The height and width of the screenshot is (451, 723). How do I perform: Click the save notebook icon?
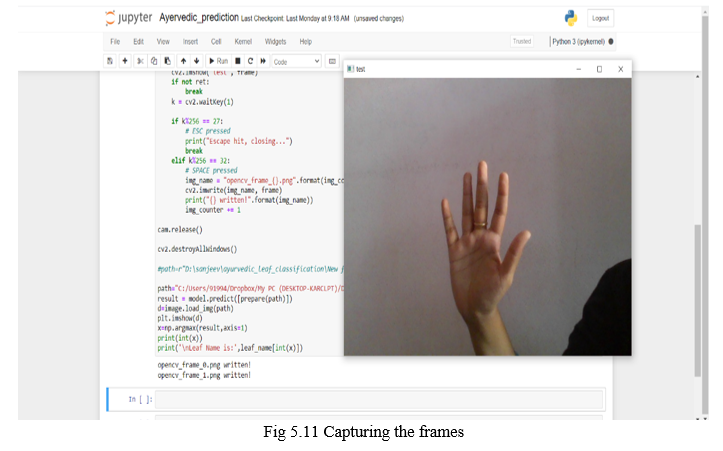coord(110,61)
